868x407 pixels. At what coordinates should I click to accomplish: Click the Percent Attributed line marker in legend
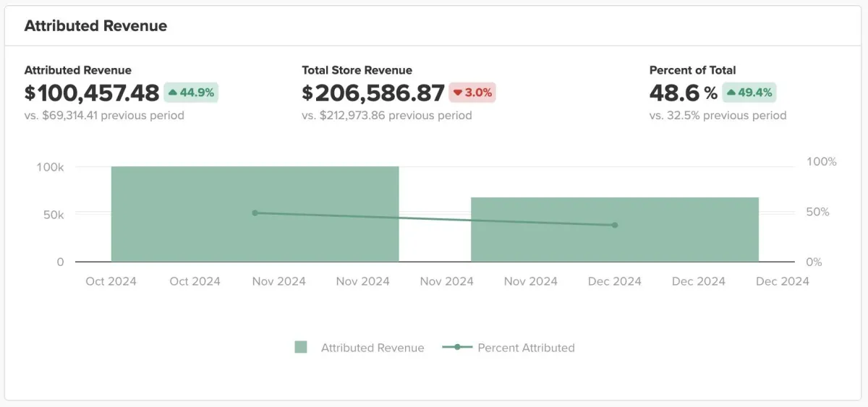click(456, 348)
